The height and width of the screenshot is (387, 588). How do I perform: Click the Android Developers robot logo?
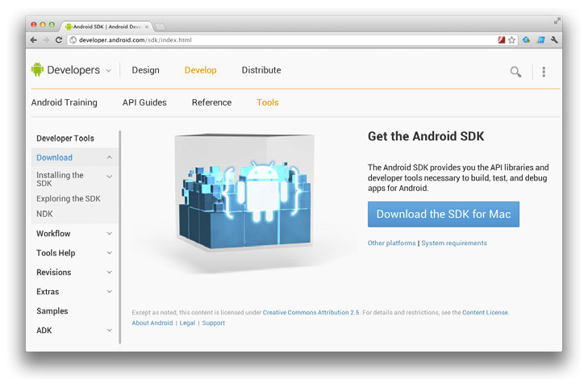pyautogui.click(x=37, y=70)
